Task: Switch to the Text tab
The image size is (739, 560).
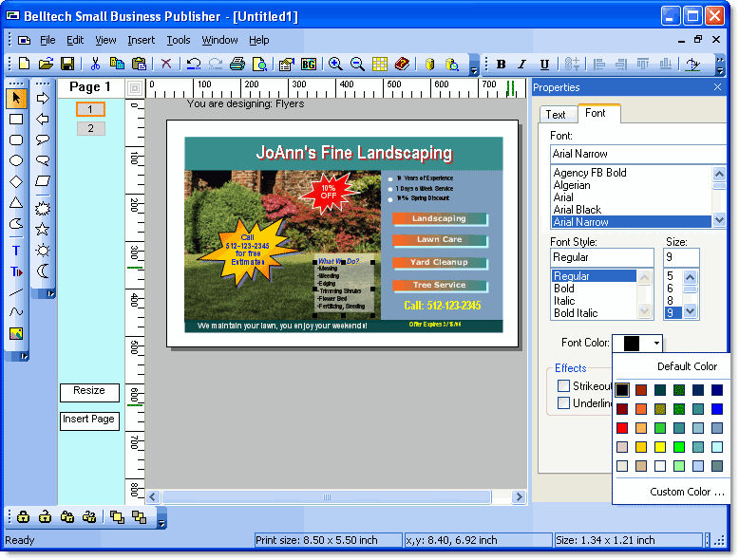Action: pyautogui.click(x=556, y=114)
